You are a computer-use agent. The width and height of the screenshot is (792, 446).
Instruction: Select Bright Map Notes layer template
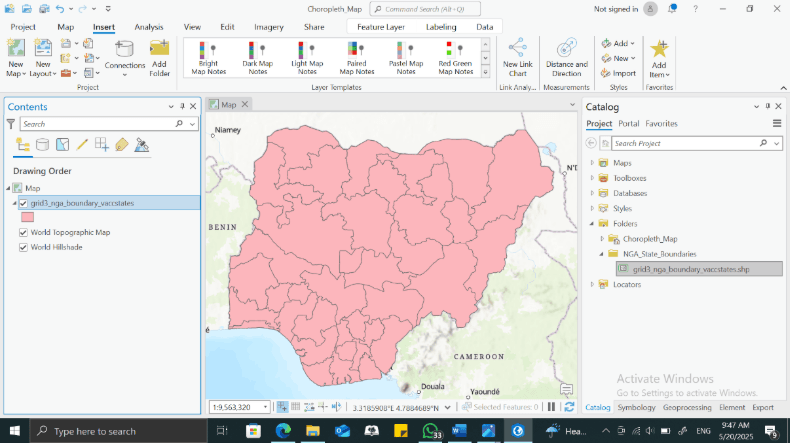point(208,58)
